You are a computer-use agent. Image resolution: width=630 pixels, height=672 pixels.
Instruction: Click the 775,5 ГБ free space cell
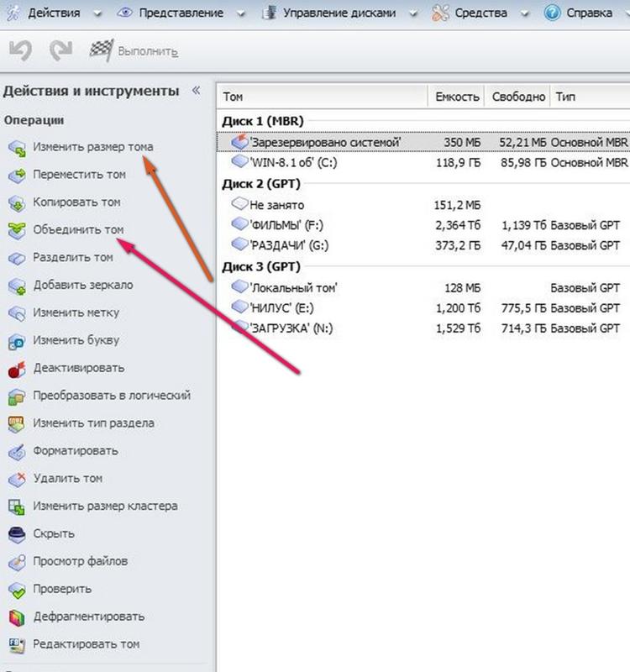[523, 308]
